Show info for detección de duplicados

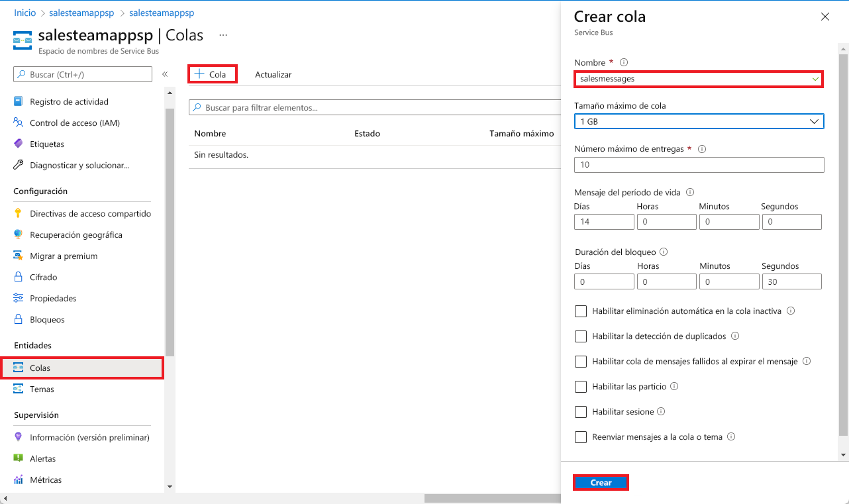735,336
